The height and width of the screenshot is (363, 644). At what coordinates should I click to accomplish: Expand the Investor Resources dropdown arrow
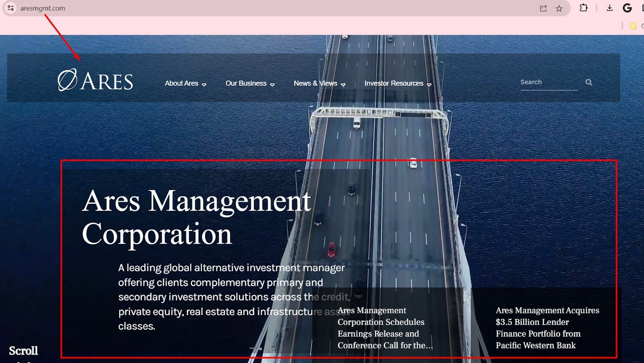(429, 85)
